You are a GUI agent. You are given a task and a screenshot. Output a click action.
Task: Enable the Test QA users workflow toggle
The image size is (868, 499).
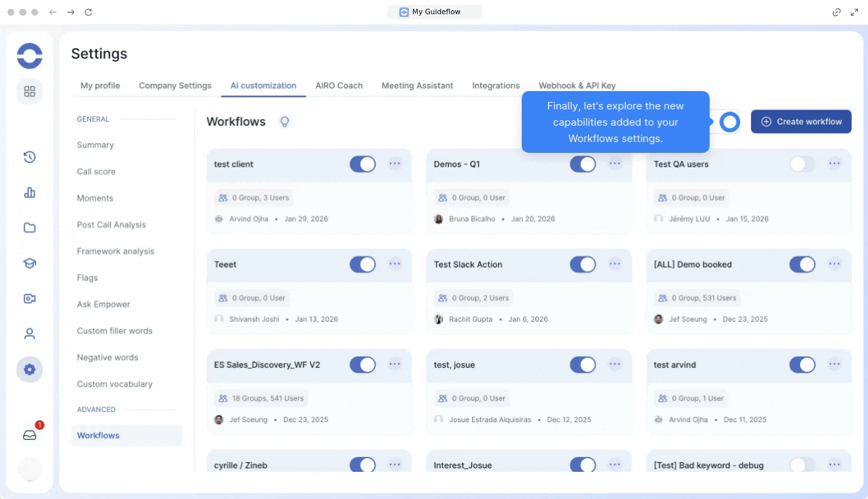pyautogui.click(x=802, y=164)
